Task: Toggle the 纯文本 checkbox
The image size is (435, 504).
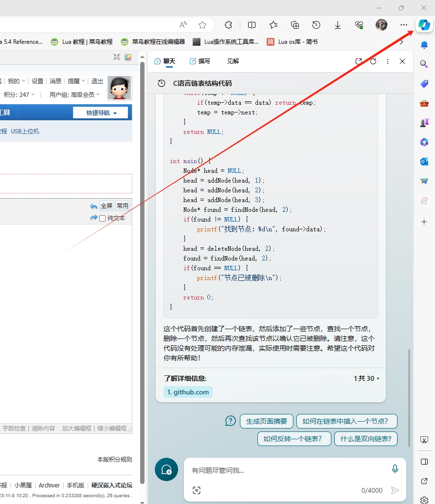Action: click(103, 218)
